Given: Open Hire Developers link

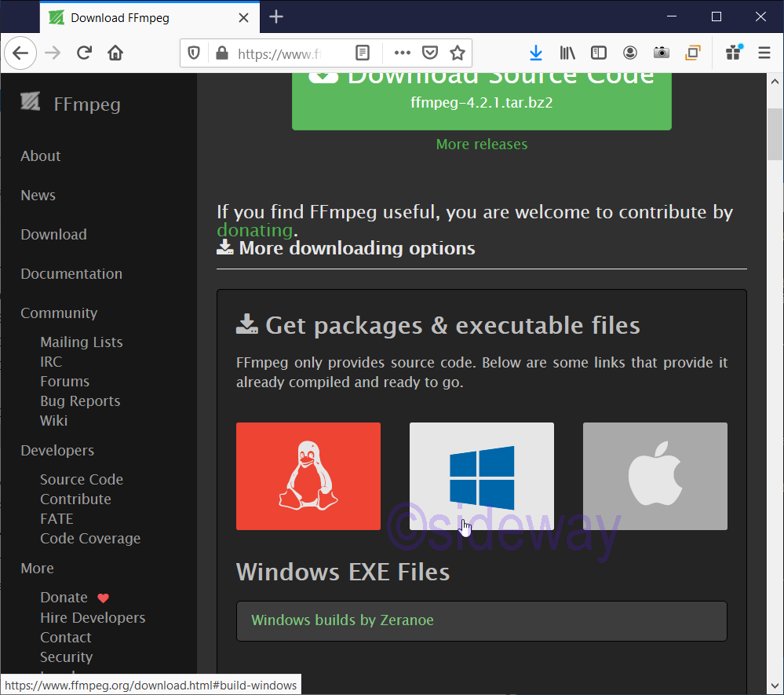Looking at the screenshot, I should 93,617.
